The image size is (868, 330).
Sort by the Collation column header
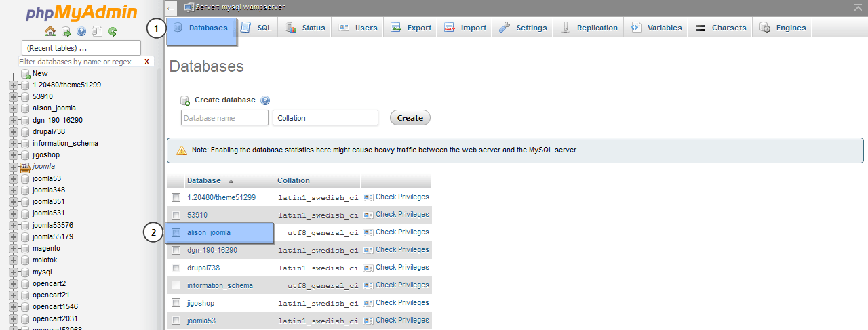pyautogui.click(x=294, y=180)
